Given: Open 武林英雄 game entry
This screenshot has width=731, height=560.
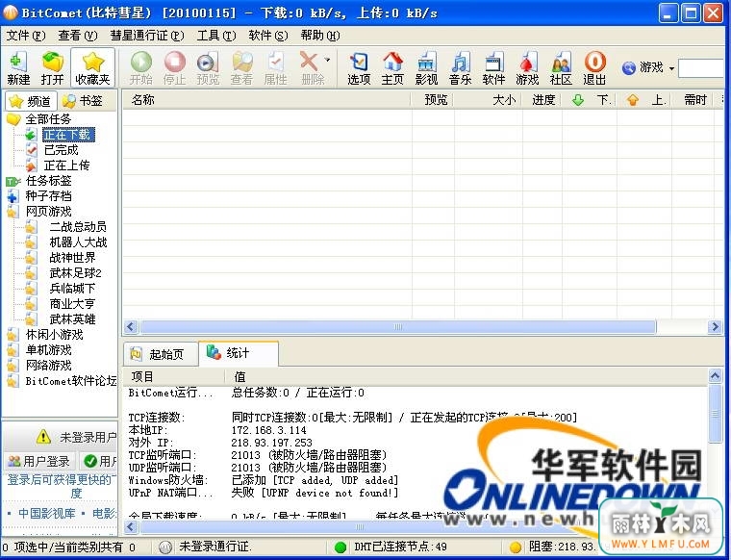Looking at the screenshot, I should coord(72,319).
